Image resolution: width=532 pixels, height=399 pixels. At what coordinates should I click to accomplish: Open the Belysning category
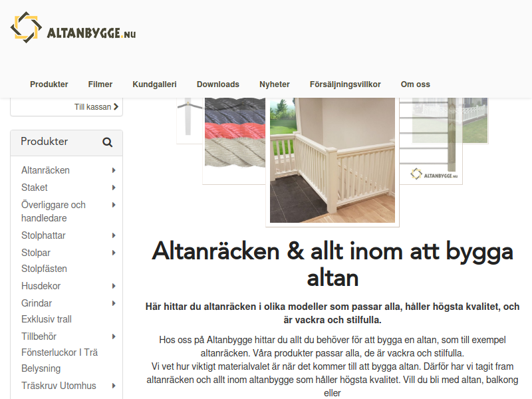pos(41,368)
